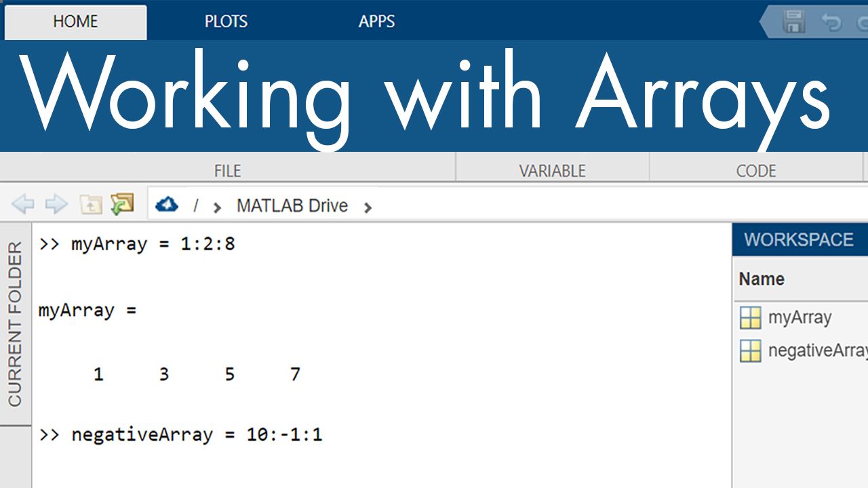868x488 pixels.
Task: Select the HOME ribbon tab
Action: (x=75, y=21)
